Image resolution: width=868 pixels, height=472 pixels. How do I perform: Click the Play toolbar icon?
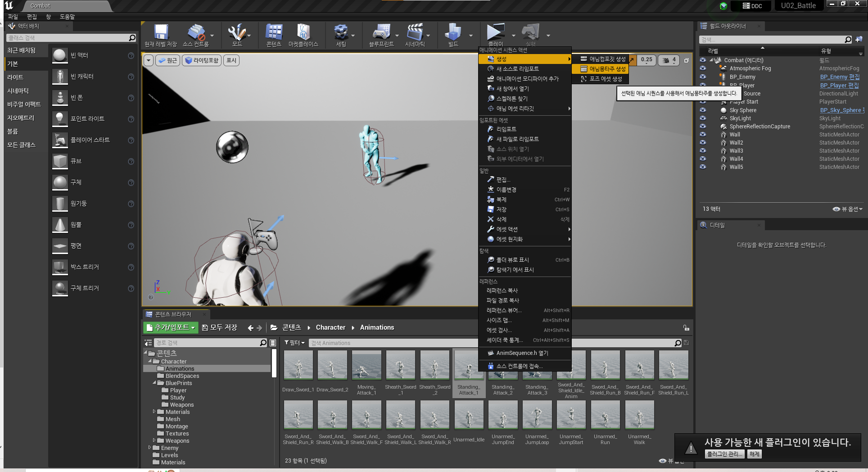[x=495, y=32]
